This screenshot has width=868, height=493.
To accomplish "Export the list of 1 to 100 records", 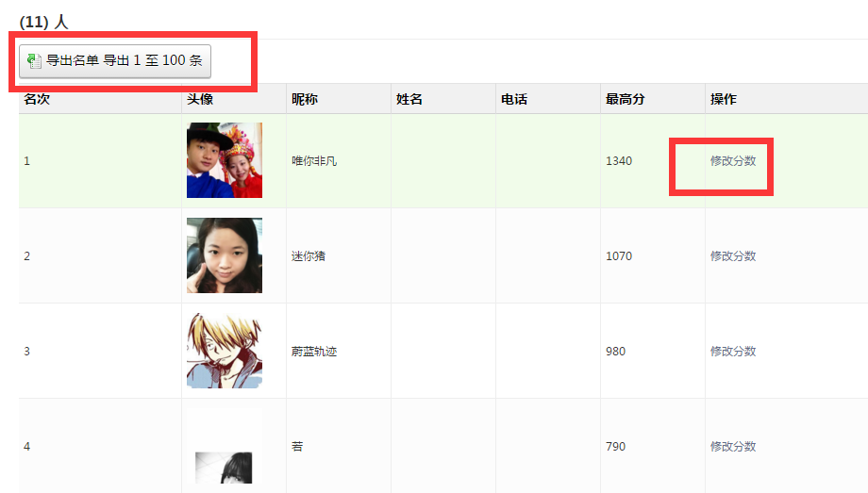I will coord(115,61).
